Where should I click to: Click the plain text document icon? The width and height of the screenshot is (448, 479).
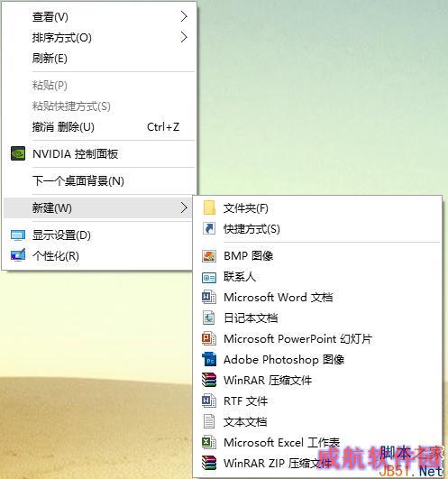click(x=209, y=421)
